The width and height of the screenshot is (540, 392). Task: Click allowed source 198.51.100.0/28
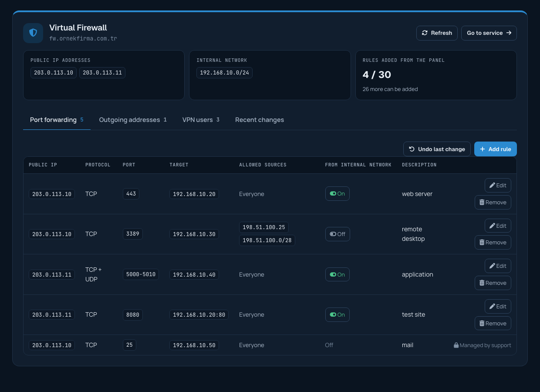tap(267, 240)
